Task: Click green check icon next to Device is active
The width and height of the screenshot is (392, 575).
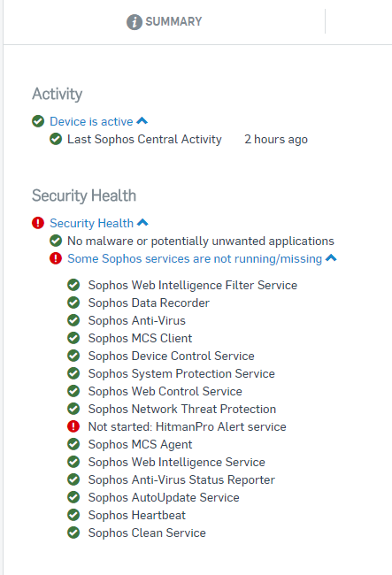Action: tap(38, 121)
